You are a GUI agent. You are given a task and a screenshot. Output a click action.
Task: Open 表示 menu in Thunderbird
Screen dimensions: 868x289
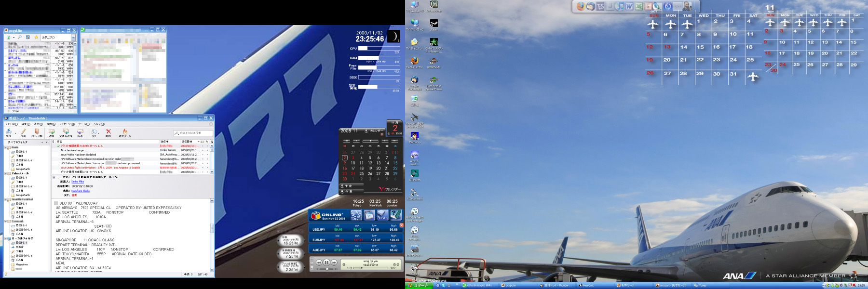[x=38, y=124]
